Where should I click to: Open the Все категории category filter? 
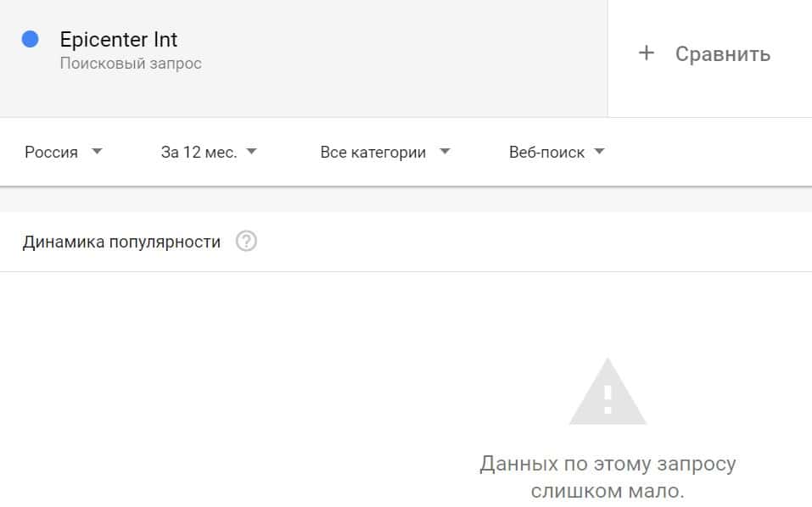click(373, 153)
